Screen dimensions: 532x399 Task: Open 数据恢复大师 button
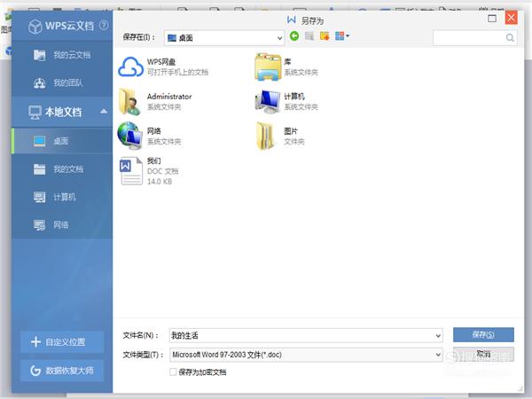point(62,371)
